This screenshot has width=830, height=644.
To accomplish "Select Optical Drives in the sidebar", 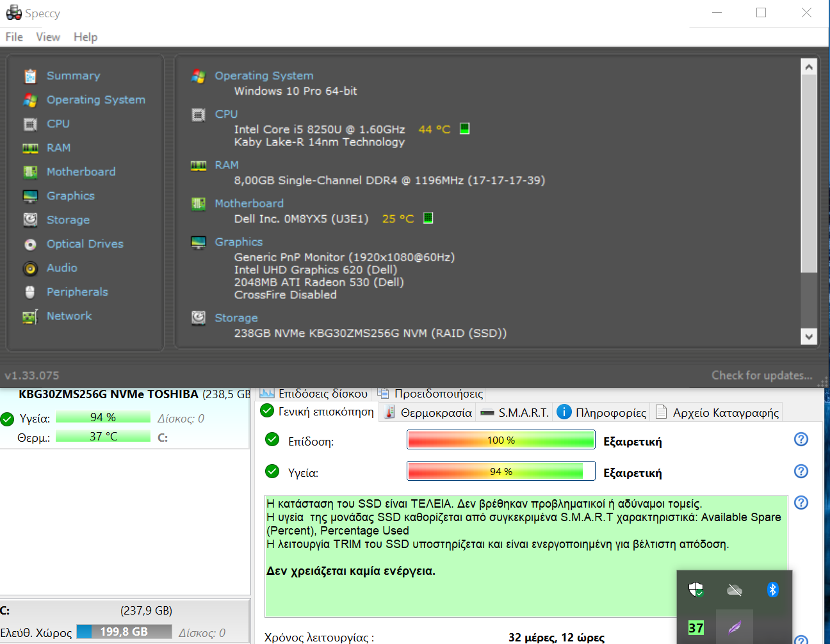I will click(x=85, y=244).
